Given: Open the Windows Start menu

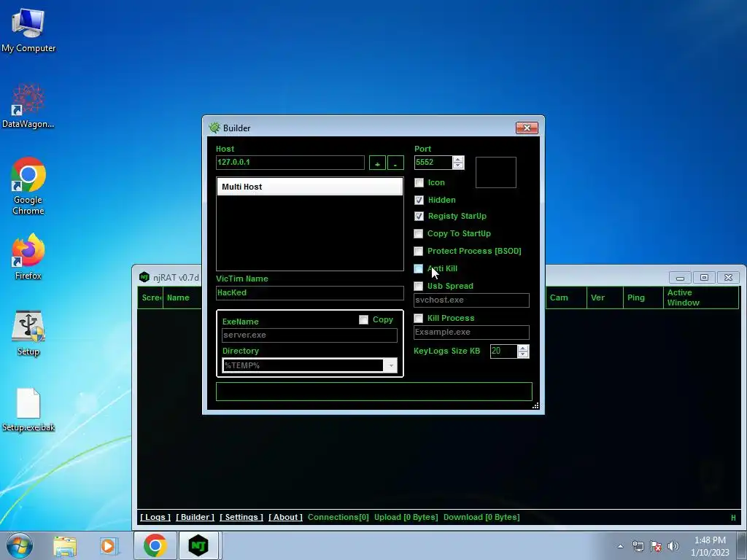Looking at the screenshot, I should click(20, 545).
